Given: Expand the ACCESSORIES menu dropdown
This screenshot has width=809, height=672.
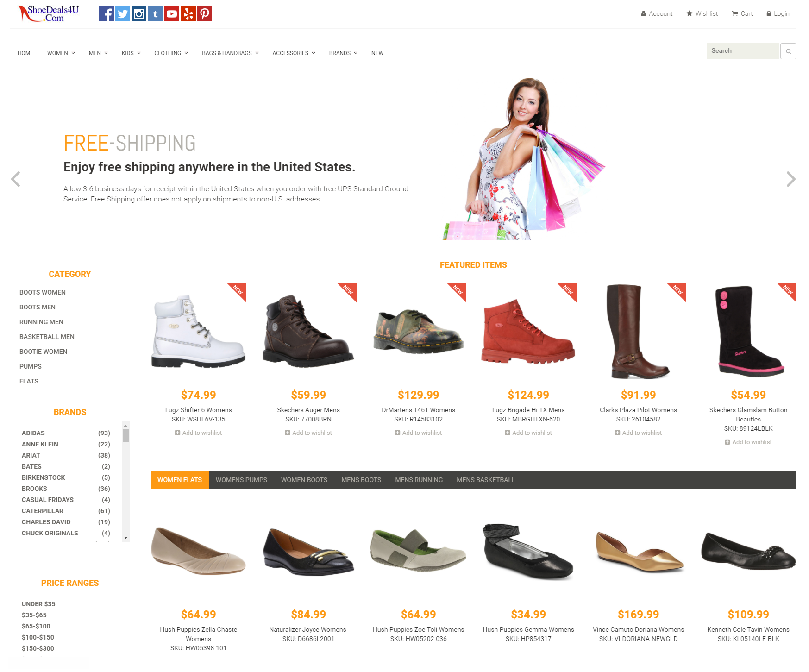Looking at the screenshot, I should 294,53.
